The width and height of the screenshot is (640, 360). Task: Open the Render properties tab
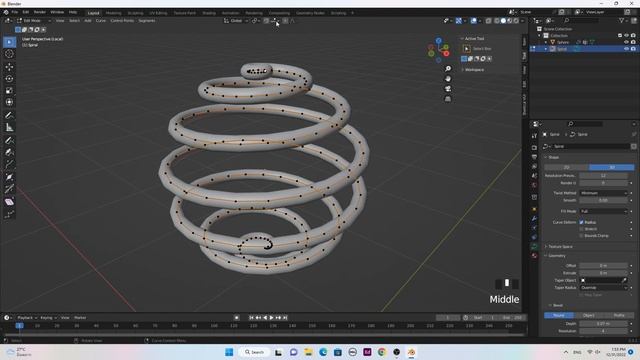click(534, 147)
